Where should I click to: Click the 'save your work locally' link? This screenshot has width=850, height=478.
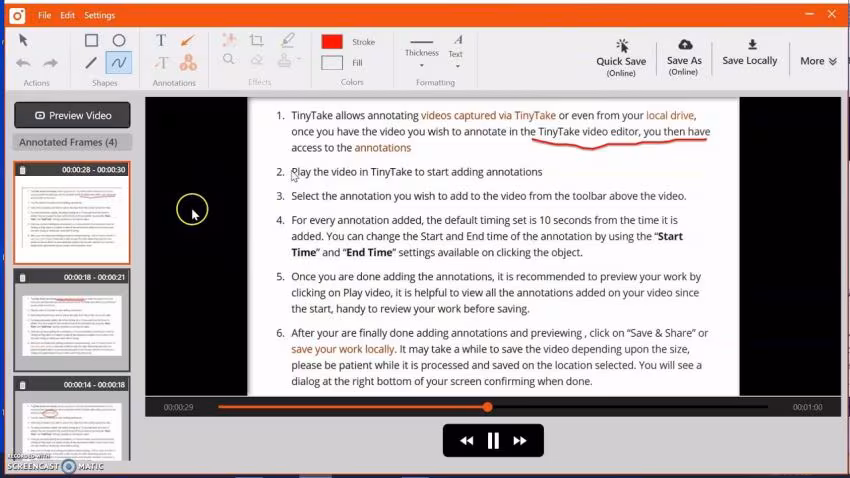coord(343,350)
